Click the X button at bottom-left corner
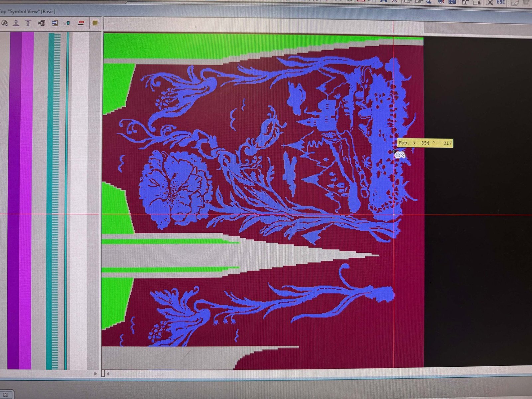The width and height of the screenshot is (532, 399). pos(5,395)
